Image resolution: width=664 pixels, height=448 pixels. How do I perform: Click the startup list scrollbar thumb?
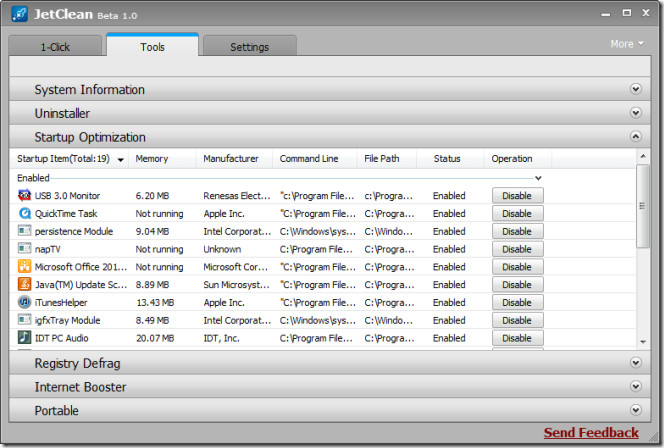643,206
